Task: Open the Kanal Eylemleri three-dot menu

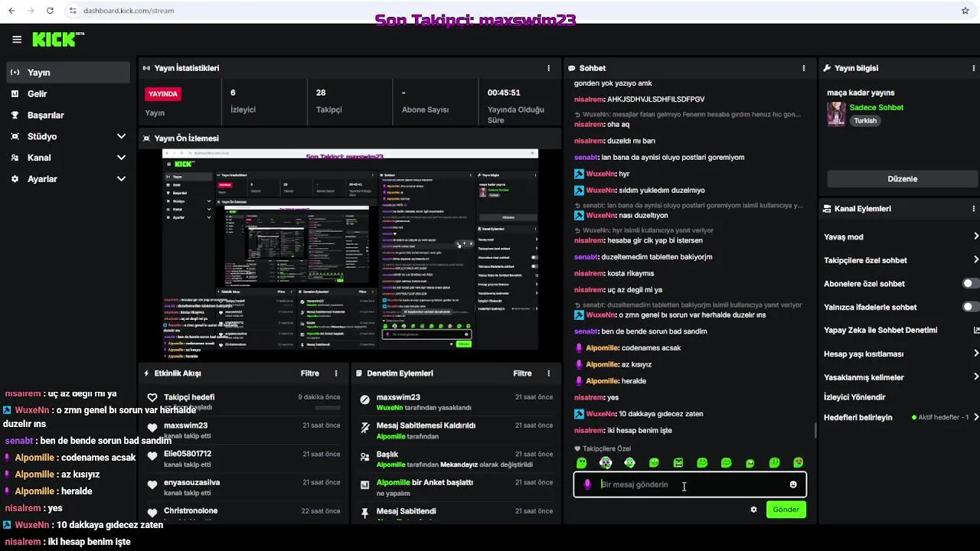Action: point(973,208)
